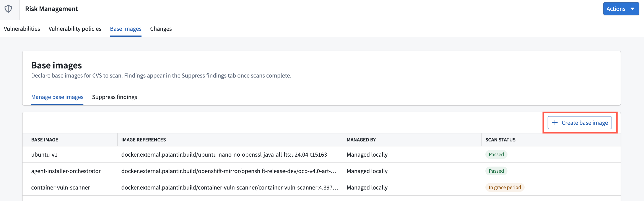Click the container-vuln-scanner:4.397 image reference

point(230,188)
